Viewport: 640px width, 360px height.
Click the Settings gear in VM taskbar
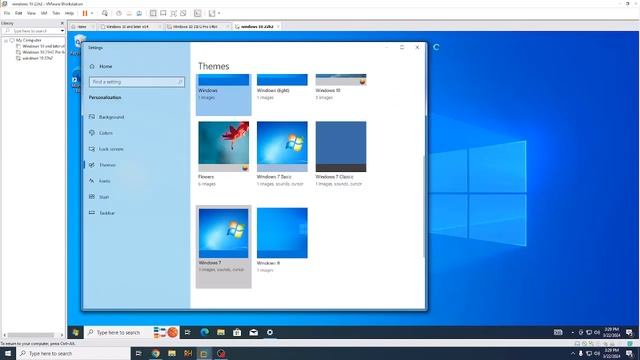270,332
